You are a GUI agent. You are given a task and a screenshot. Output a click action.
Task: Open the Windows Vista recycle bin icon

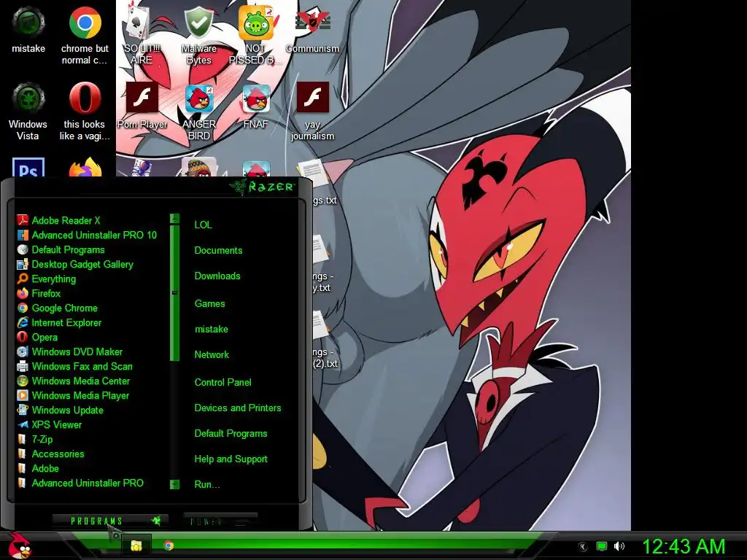pyautogui.click(x=28, y=112)
